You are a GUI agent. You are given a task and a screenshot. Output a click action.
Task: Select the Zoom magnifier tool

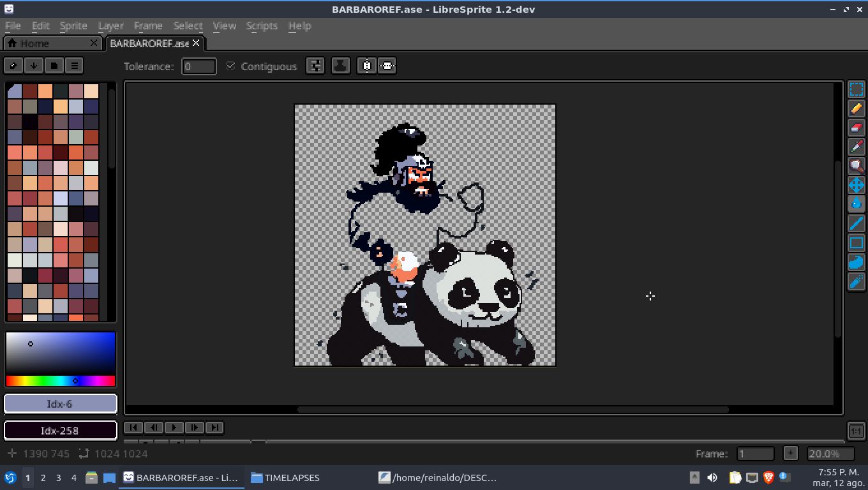[856, 166]
